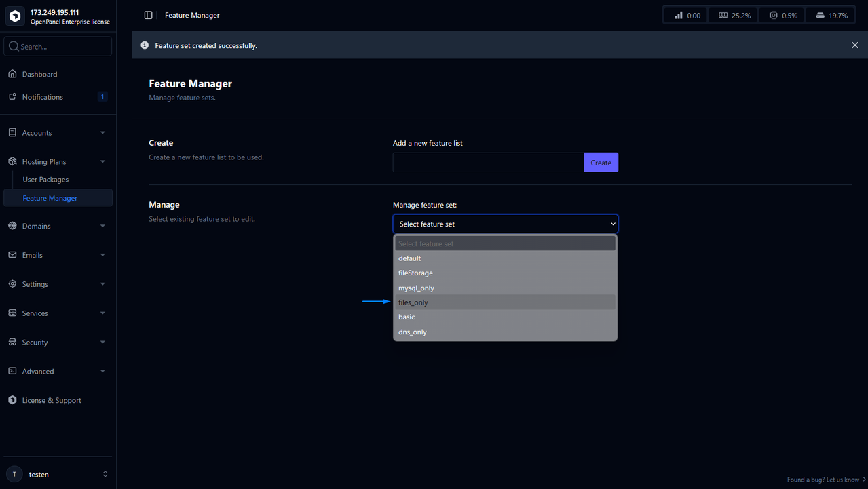
Task: Click the Advanced terminal icon
Action: (x=12, y=371)
